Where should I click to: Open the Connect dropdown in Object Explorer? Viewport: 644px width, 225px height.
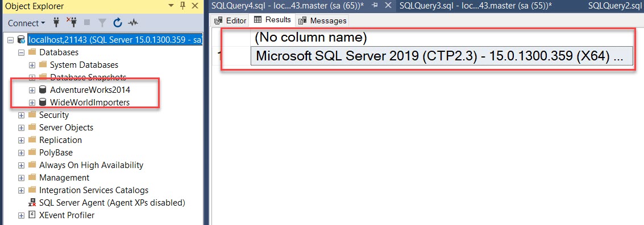(x=26, y=23)
